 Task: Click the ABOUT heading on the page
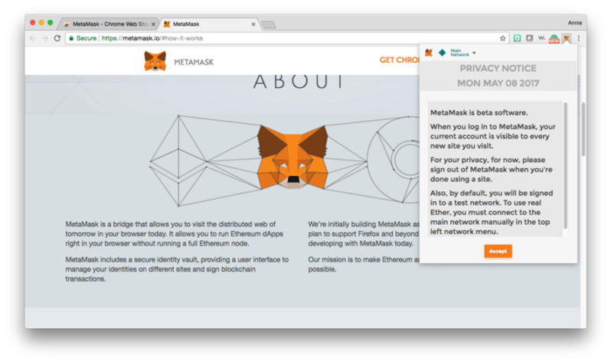point(299,82)
